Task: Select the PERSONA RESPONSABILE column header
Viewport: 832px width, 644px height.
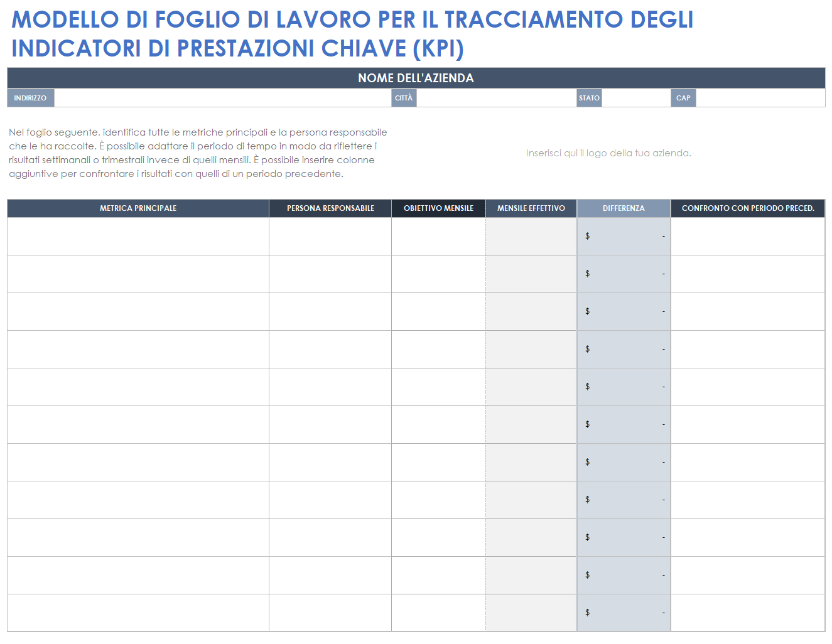Action: 330,208
